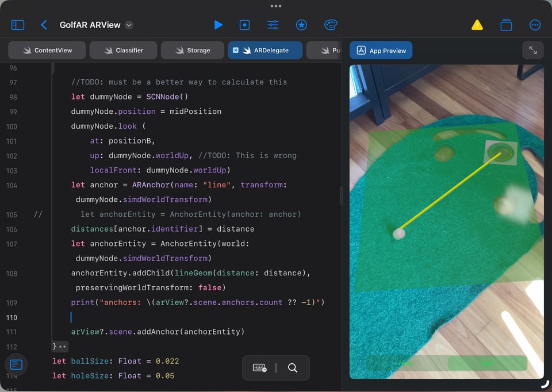552x392 pixels.
Task: Run the app with the play button
Action: (218, 25)
